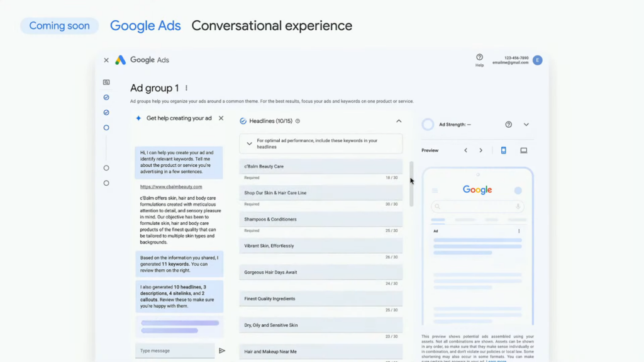Select the fourth step circle in sidebar
The height and width of the screenshot is (362, 644).
[x=106, y=168]
